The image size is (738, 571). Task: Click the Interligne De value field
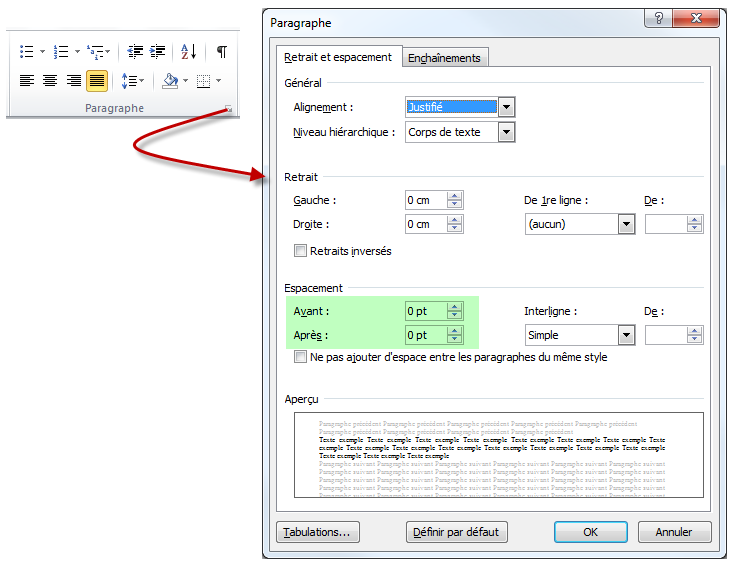(x=666, y=336)
